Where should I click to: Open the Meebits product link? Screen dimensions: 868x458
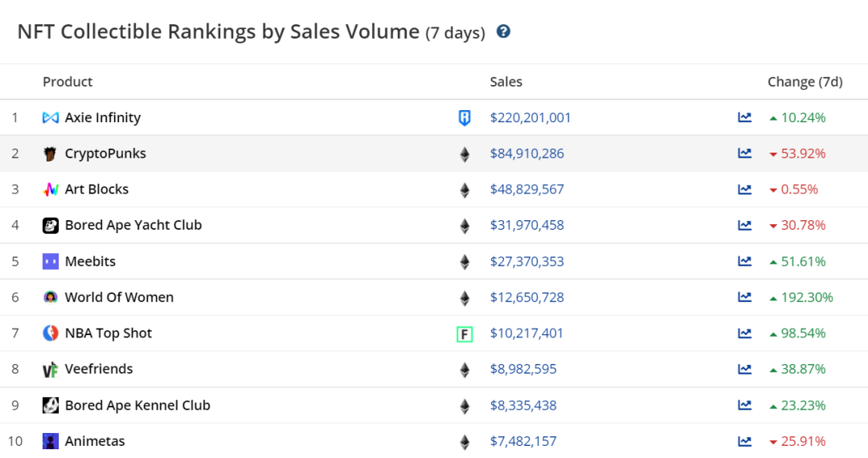[90, 261]
